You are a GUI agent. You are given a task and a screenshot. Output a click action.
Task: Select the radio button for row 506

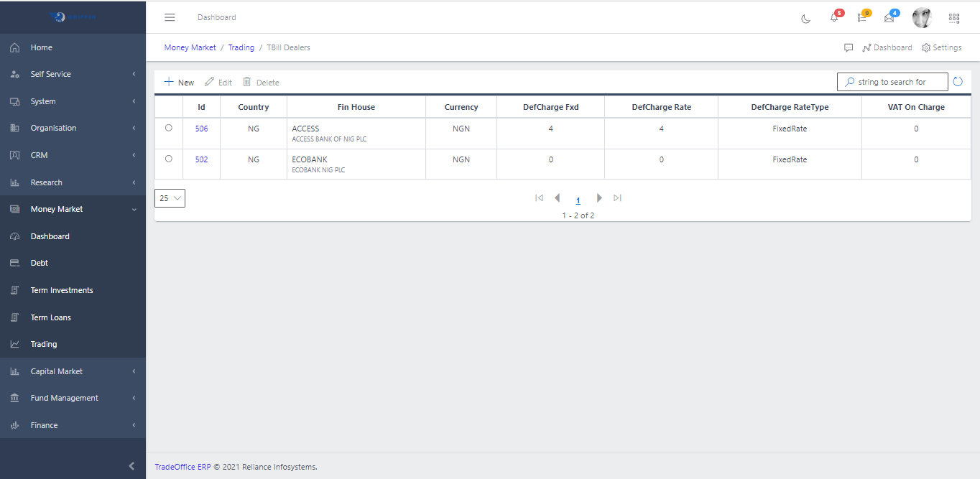(x=169, y=128)
